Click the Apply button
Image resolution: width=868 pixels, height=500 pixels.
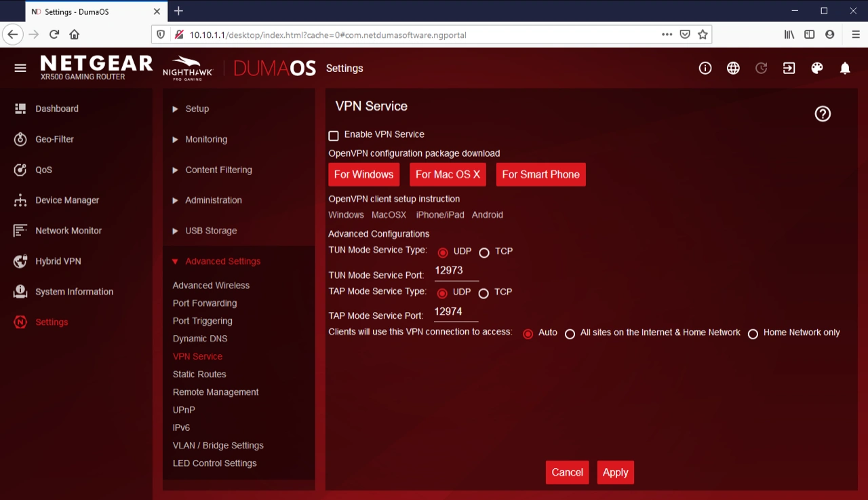(616, 472)
